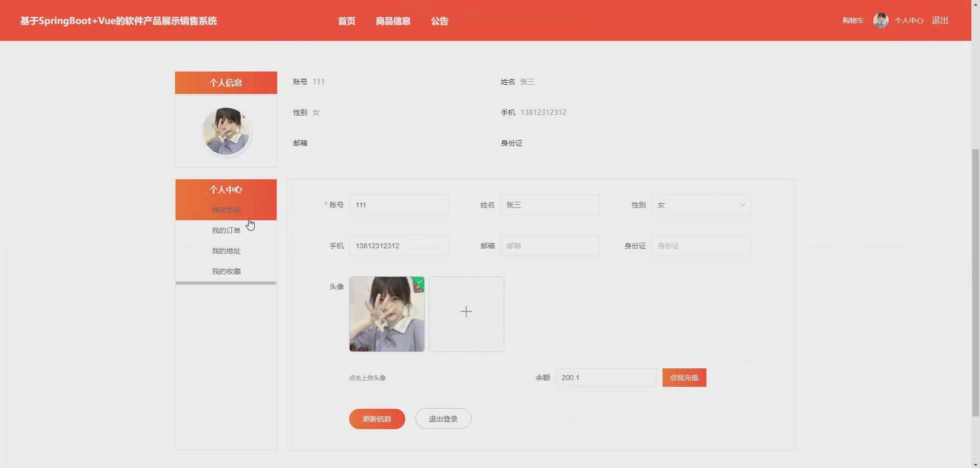980x468 pixels.
Task: Click the 邮箱 email input field
Action: (550, 246)
